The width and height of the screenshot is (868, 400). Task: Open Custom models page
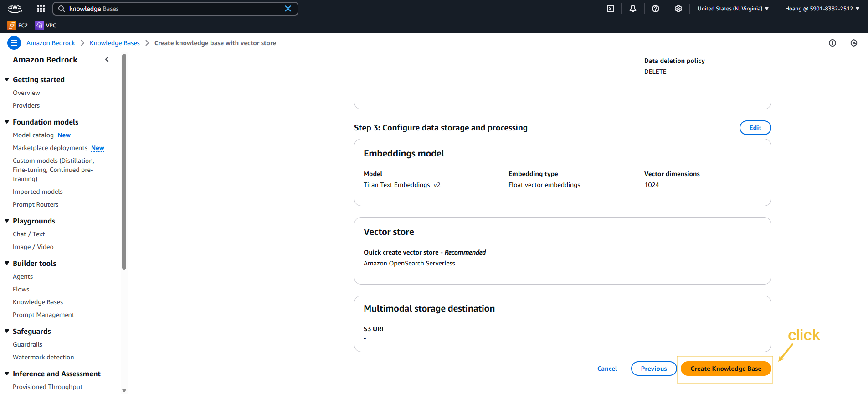pos(53,170)
